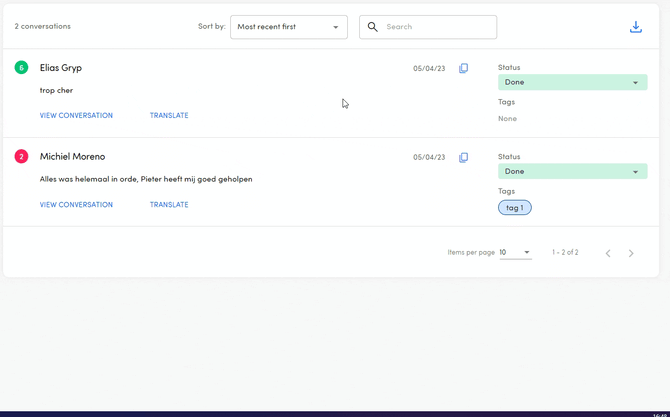
Task: Open Elias Gryp's Status dropdown
Action: [x=572, y=82]
